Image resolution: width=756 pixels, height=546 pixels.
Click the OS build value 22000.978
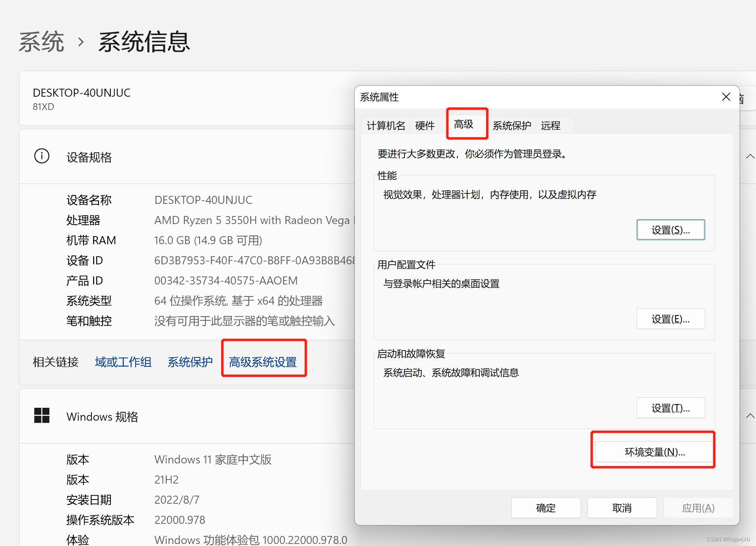[x=180, y=520]
